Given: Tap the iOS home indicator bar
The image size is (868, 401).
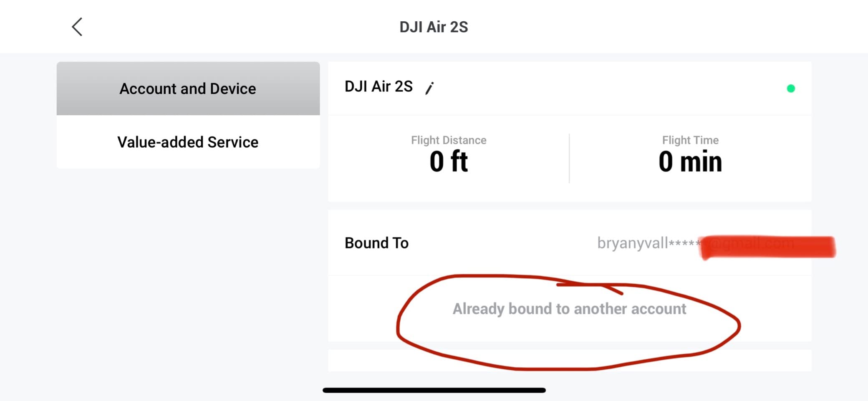Looking at the screenshot, I should [434, 390].
